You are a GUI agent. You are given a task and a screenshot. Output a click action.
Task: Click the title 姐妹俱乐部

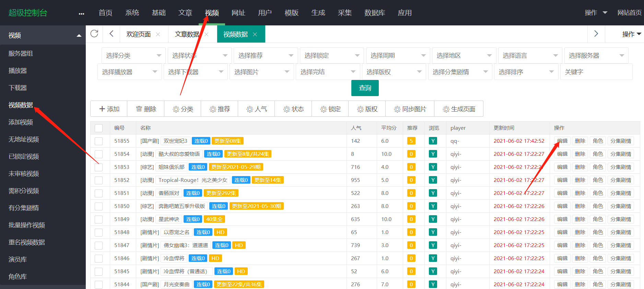click(x=171, y=167)
